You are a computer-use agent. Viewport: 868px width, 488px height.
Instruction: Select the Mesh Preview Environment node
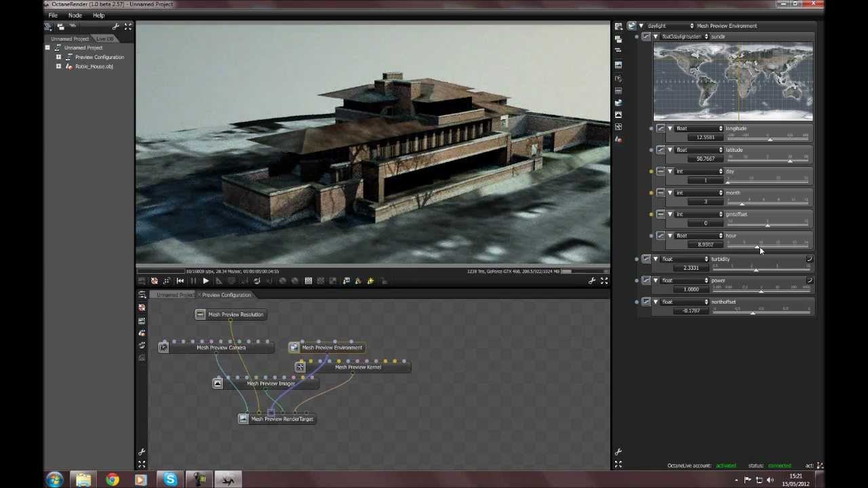click(x=326, y=348)
